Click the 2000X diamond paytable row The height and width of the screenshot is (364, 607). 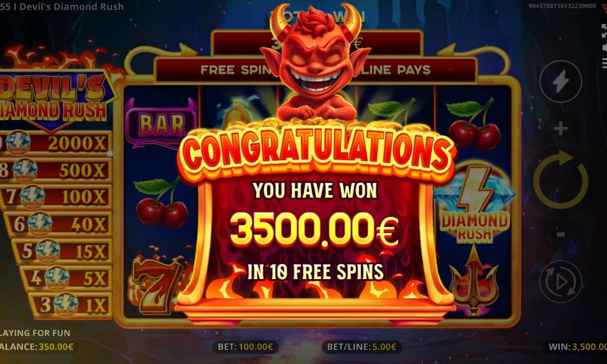[55, 144]
